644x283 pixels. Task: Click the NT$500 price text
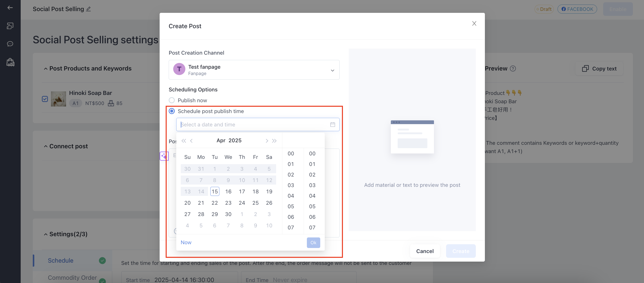[x=95, y=103]
